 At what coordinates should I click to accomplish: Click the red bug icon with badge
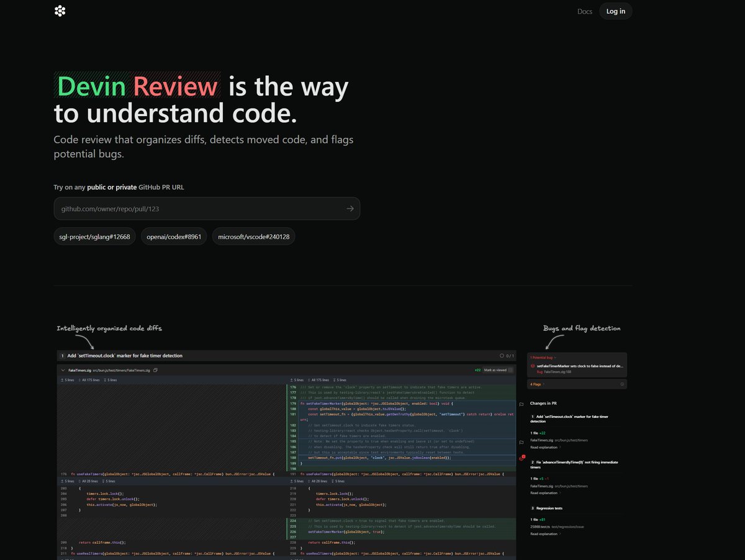[521, 458]
